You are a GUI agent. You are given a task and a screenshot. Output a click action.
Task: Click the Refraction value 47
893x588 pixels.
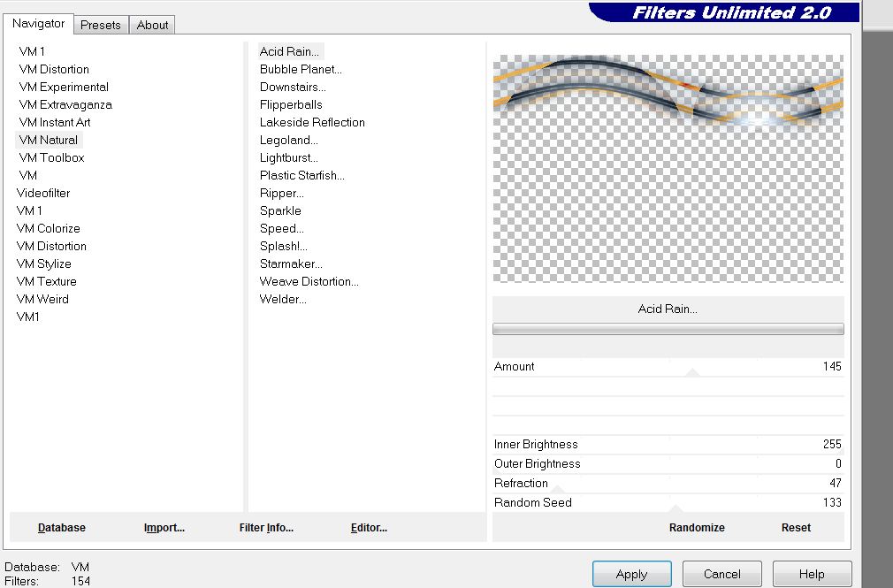[836, 483]
